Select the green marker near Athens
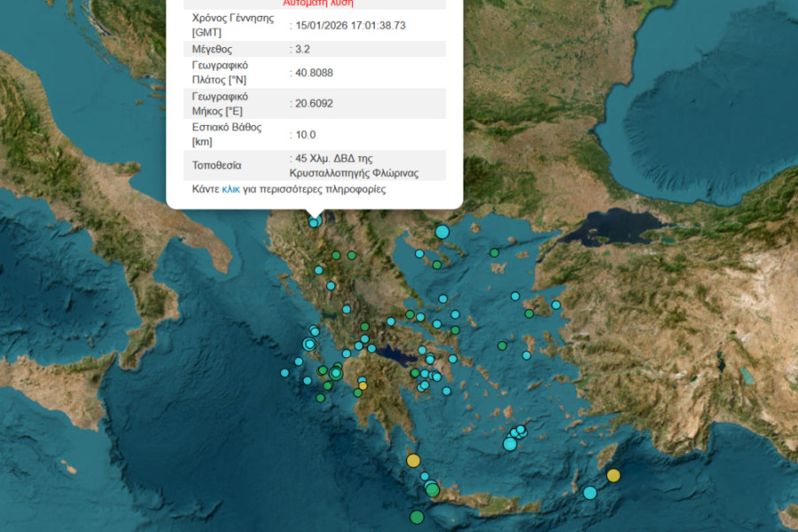 click(414, 372)
